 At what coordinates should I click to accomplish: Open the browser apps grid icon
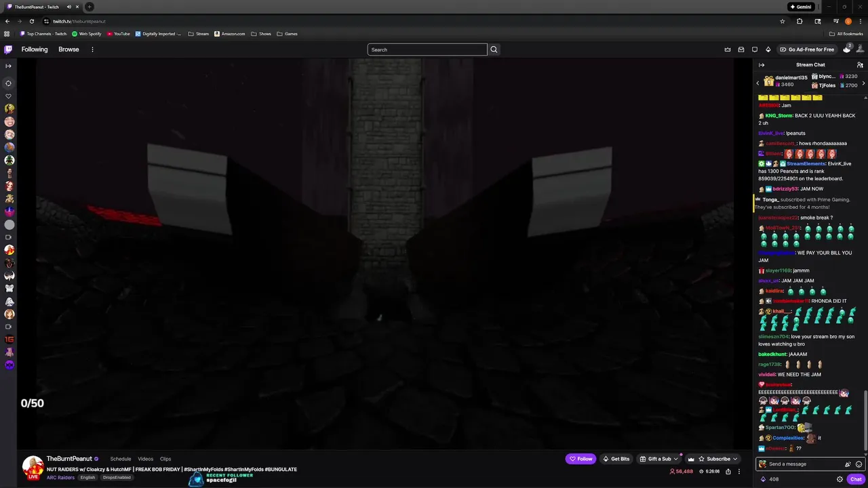coord(7,34)
